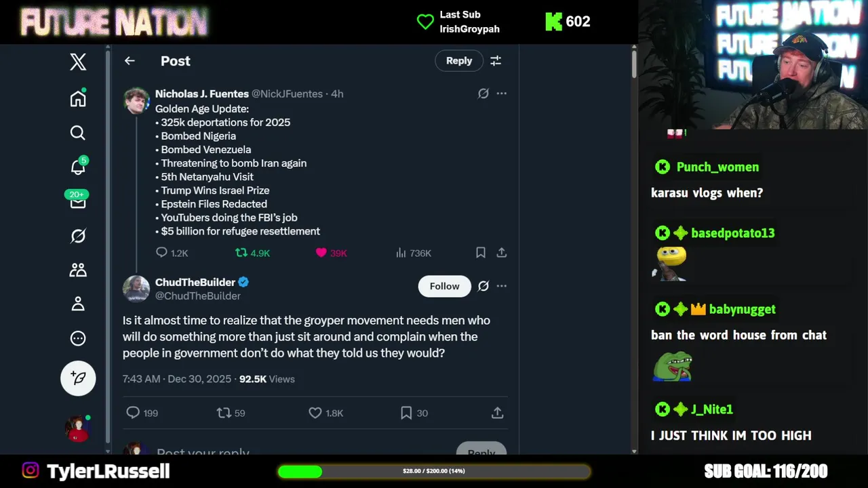This screenshot has height=488, width=868.
Task: Open Profile person icon in sidebar
Action: (x=78, y=304)
